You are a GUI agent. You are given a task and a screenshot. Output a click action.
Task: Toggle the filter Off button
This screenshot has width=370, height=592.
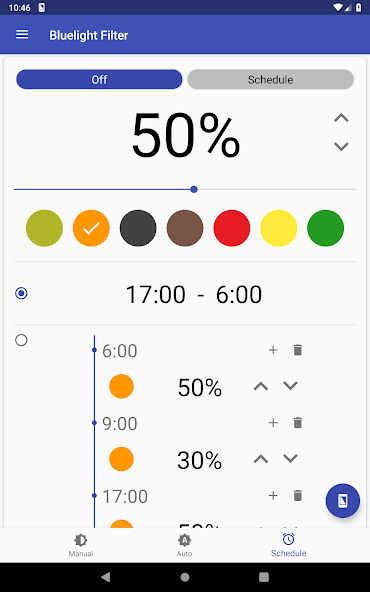pyautogui.click(x=99, y=79)
